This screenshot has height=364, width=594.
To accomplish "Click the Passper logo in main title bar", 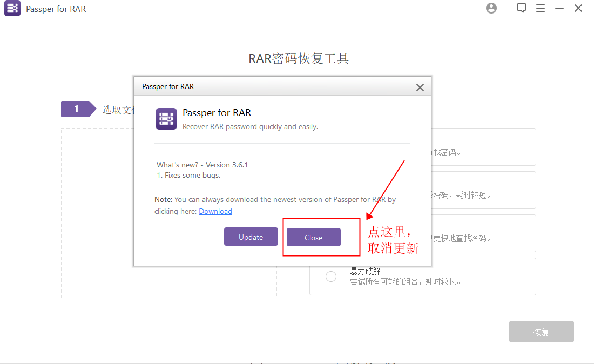I will pyautogui.click(x=12, y=9).
